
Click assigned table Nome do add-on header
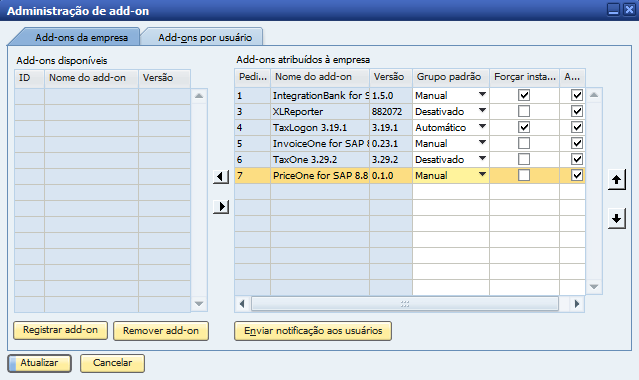pyautogui.click(x=320, y=77)
